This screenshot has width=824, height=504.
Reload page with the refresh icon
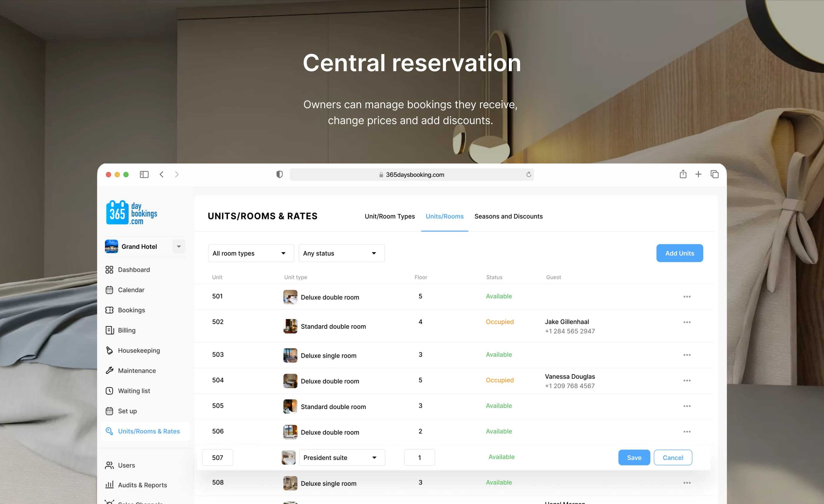pos(528,174)
